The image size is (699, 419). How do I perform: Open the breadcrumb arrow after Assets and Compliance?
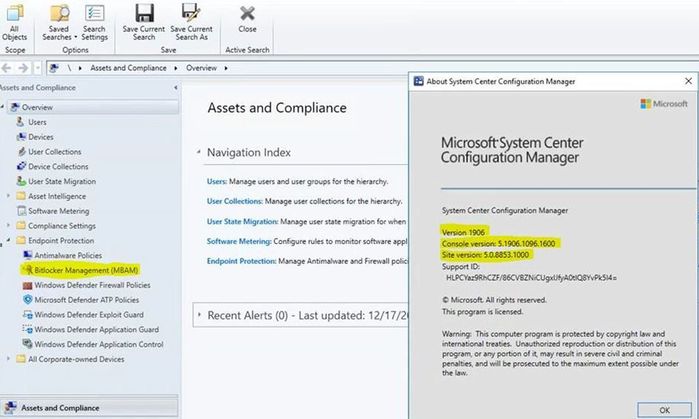(176, 68)
